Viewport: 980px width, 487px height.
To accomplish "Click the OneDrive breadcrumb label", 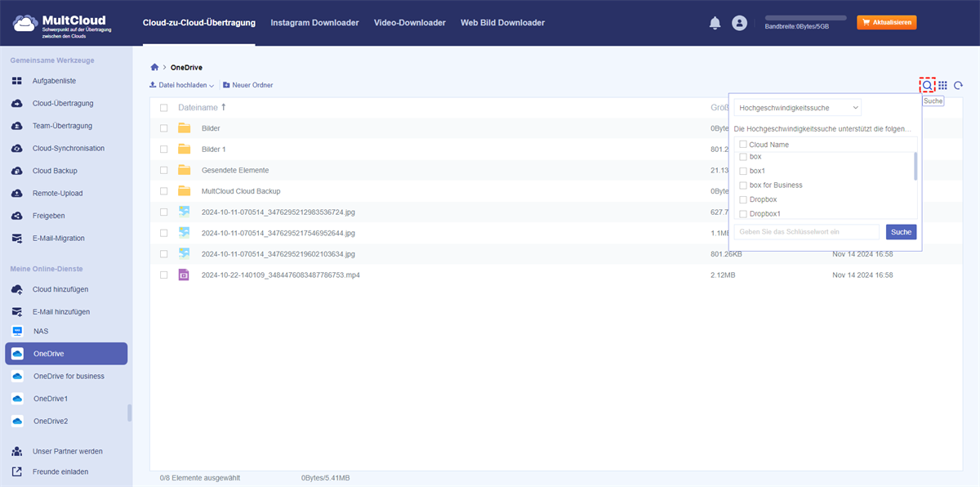I will [x=186, y=67].
